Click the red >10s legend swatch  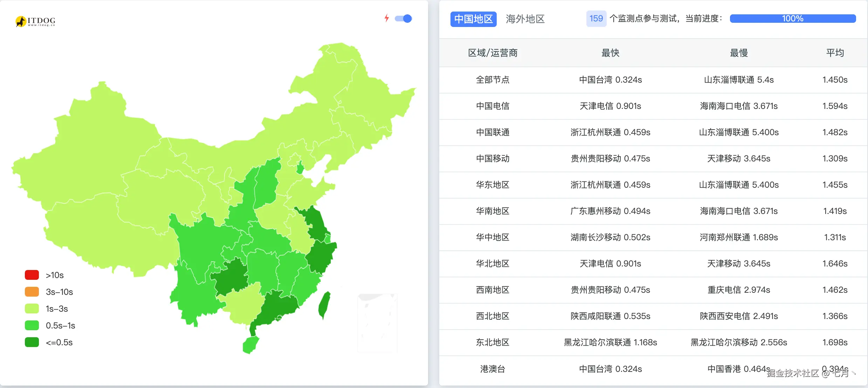(x=32, y=275)
